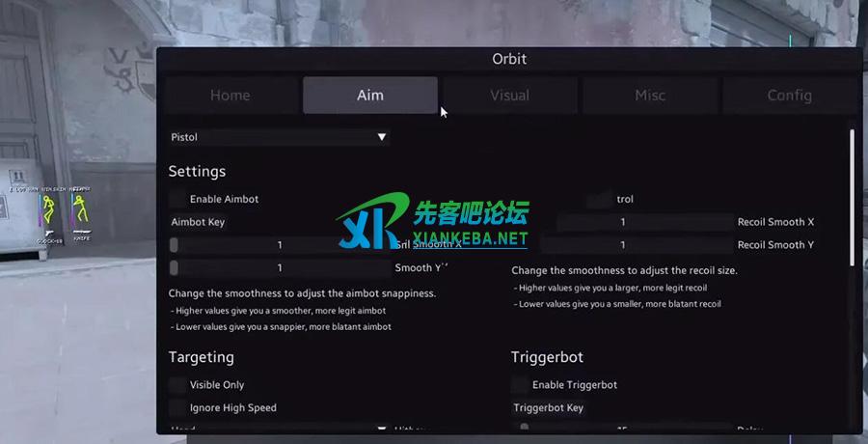Check the Ignore High Speed option

(177, 407)
